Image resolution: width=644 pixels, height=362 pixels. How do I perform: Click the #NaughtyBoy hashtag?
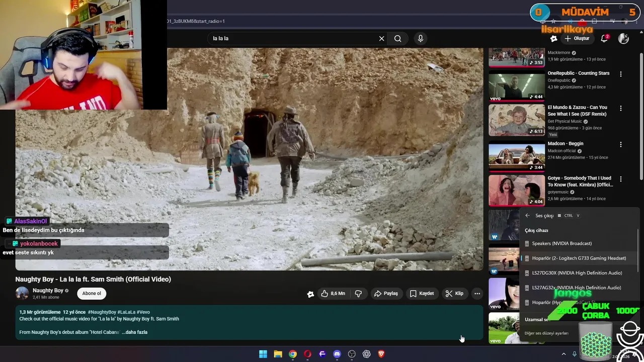tap(102, 312)
